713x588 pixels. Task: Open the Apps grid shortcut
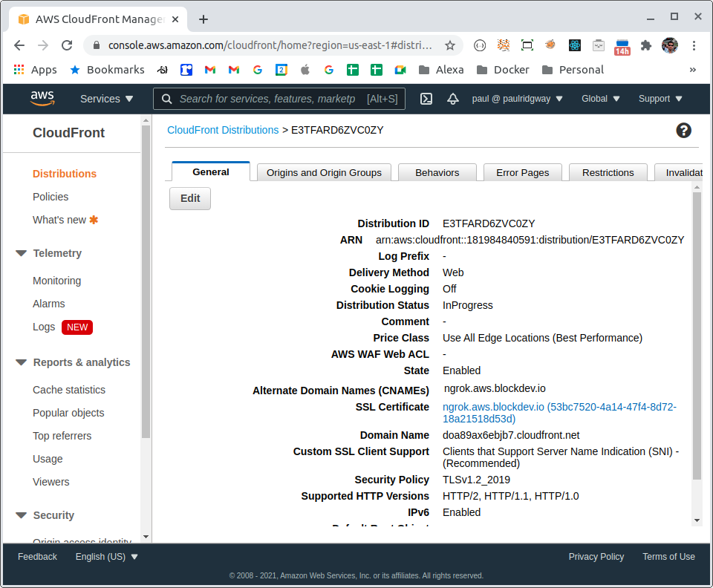click(19, 70)
